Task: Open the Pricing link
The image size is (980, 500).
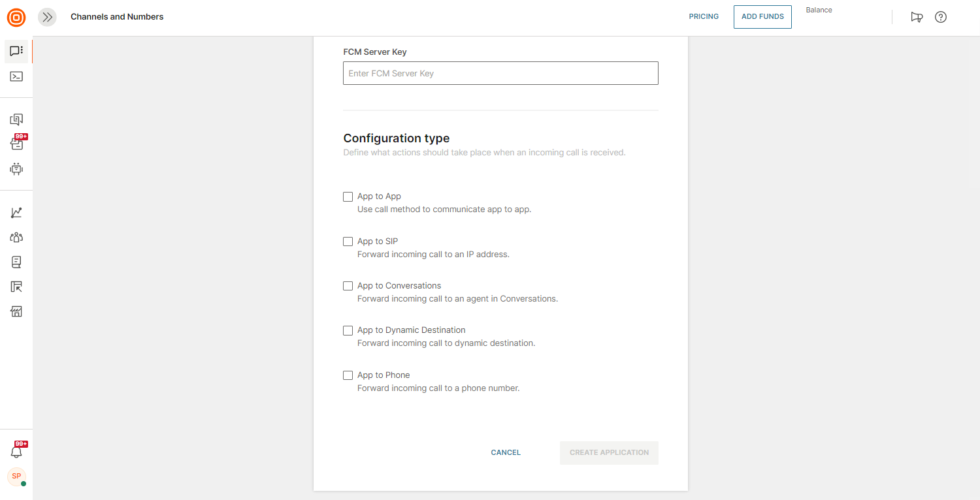Action: (704, 17)
